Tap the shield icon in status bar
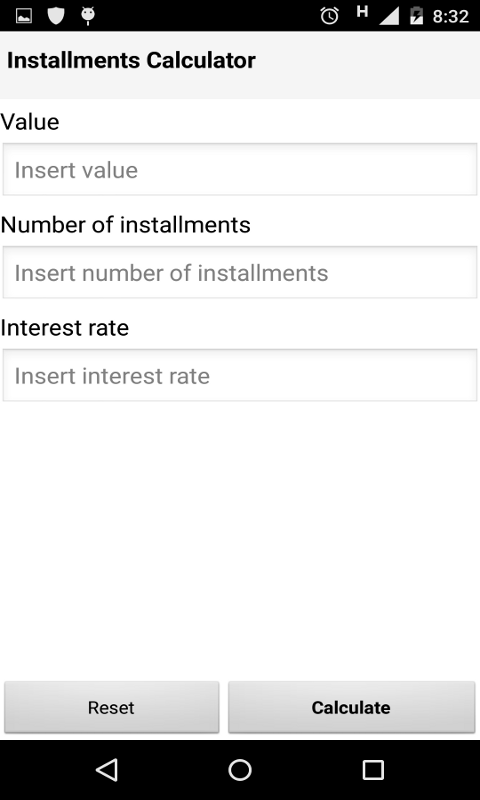The image size is (480, 800). 56,16
